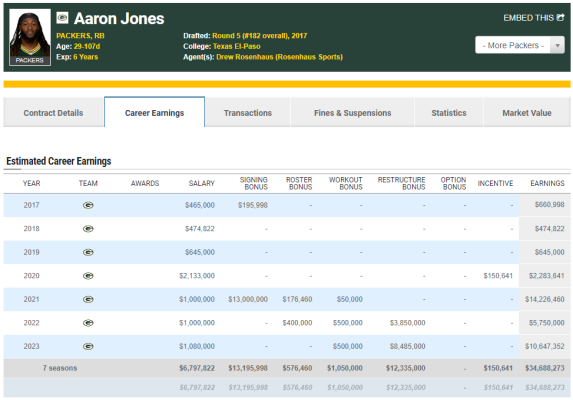
Task: Click the $5,750,000 earnings for 2022
Action: point(546,323)
